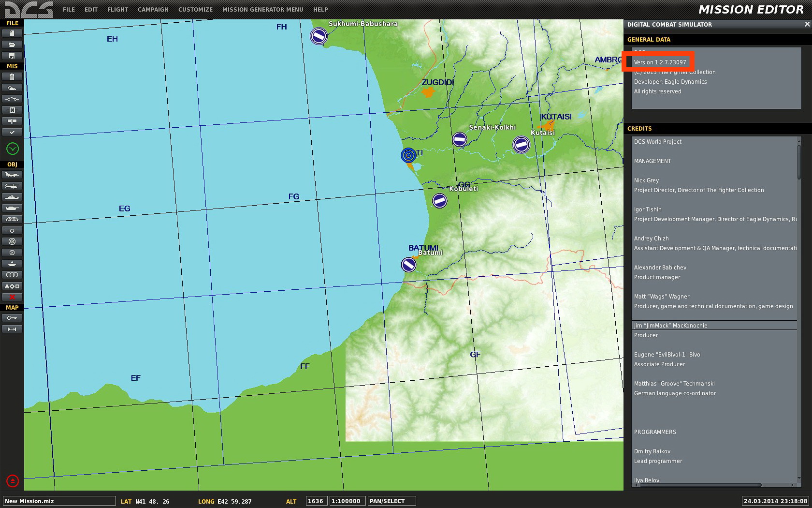
Task: Click the Version 1.2.7.23097 text
Action: coord(660,62)
